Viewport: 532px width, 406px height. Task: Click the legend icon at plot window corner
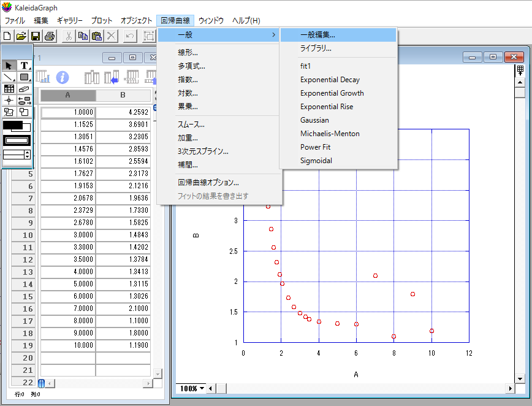coord(520,71)
